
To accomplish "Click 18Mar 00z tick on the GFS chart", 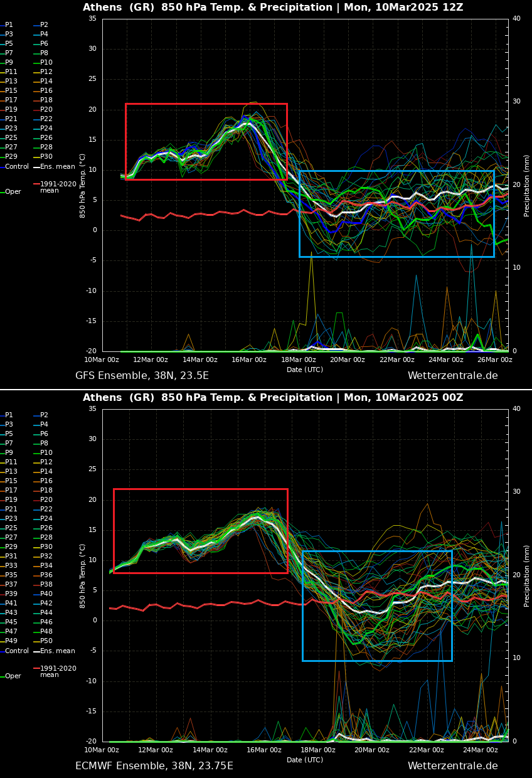I will [x=298, y=360].
